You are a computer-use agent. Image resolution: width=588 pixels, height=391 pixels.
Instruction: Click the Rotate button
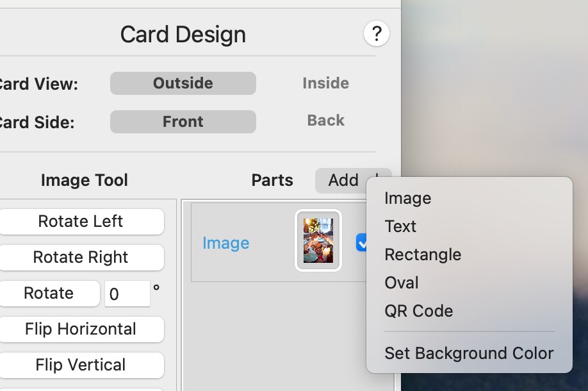tap(49, 294)
